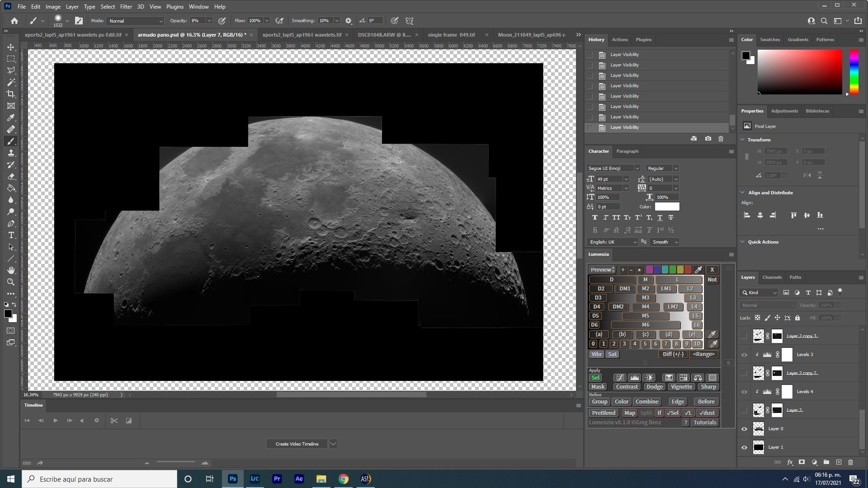Select the Zoom tool

11,282
